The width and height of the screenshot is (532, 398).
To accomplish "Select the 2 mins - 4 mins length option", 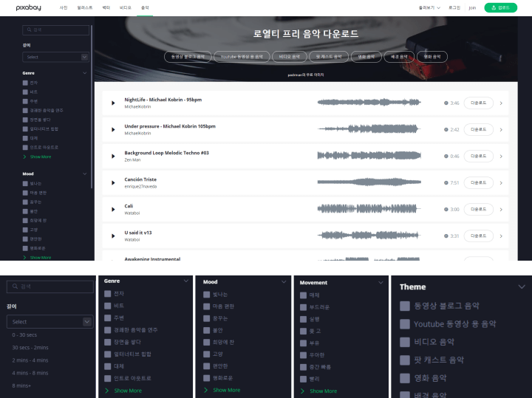I will (x=30, y=360).
